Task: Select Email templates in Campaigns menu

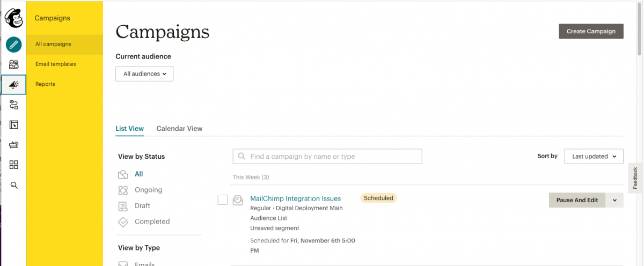Action: [x=56, y=64]
